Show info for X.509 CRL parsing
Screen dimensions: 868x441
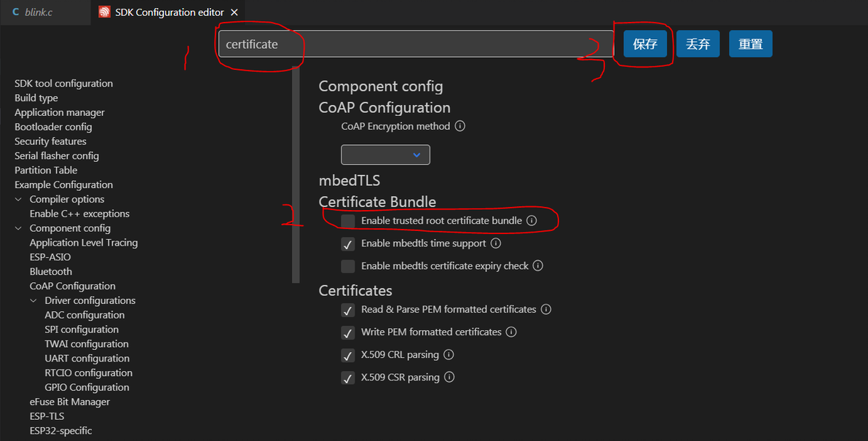coord(449,355)
